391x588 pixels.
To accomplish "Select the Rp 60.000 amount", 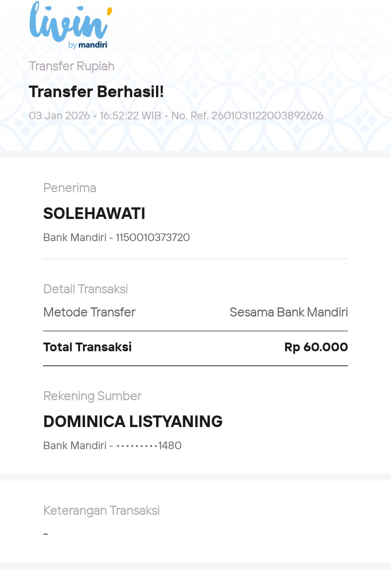I will click(316, 347).
